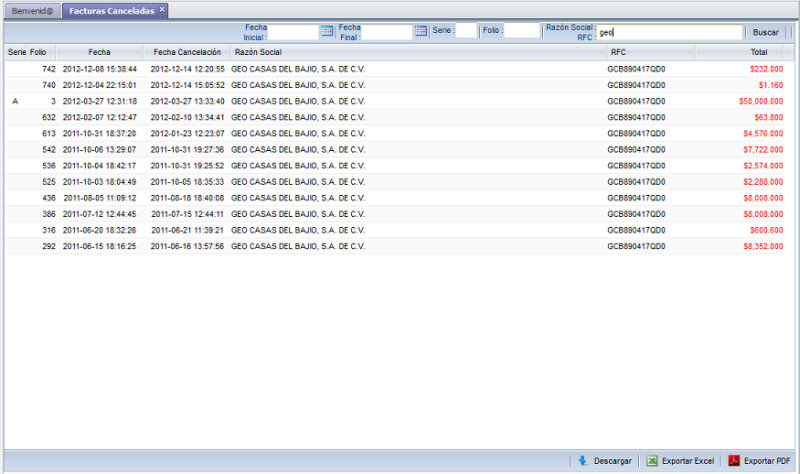The width and height of the screenshot is (800, 474).
Task: Open the Fecha Inicial calendar picker
Action: (327, 32)
